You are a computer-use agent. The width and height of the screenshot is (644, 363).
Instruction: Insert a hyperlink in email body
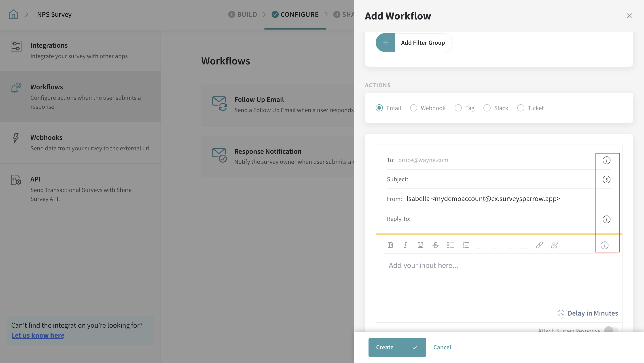539,245
